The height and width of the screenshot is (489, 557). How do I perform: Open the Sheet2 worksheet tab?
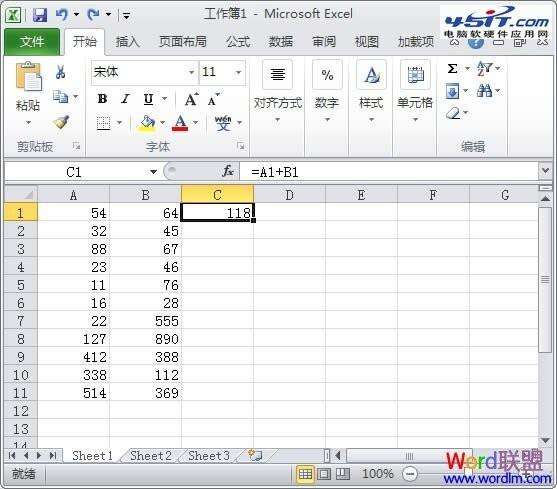pyautogui.click(x=151, y=455)
